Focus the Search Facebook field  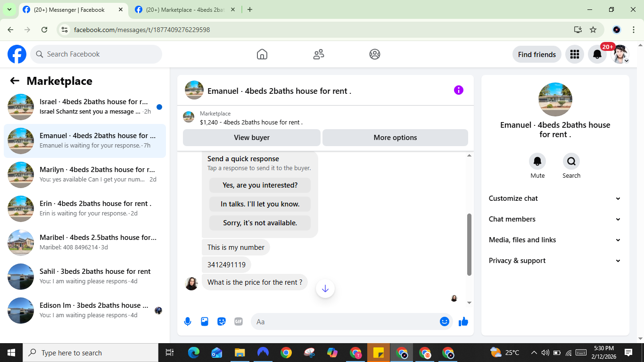pyautogui.click(x=96, y=54)
